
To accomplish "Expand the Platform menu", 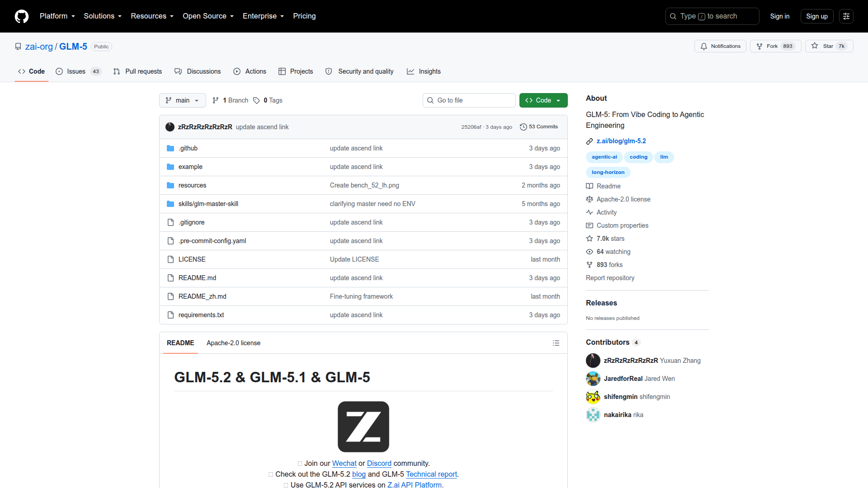I will pos(57,16).
